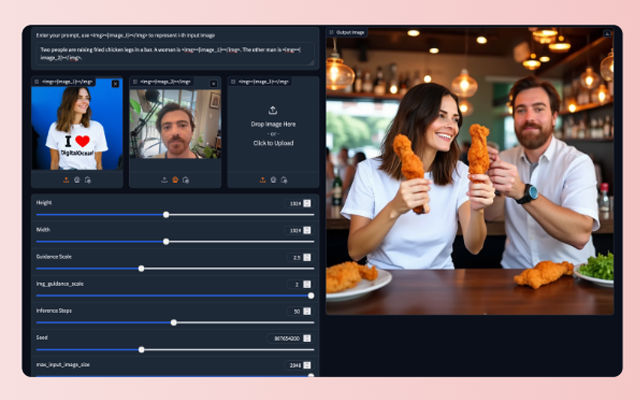Click the 'Guidance Scale' label
The width and height of the screenshot is (640, 400).
(54, 257)
